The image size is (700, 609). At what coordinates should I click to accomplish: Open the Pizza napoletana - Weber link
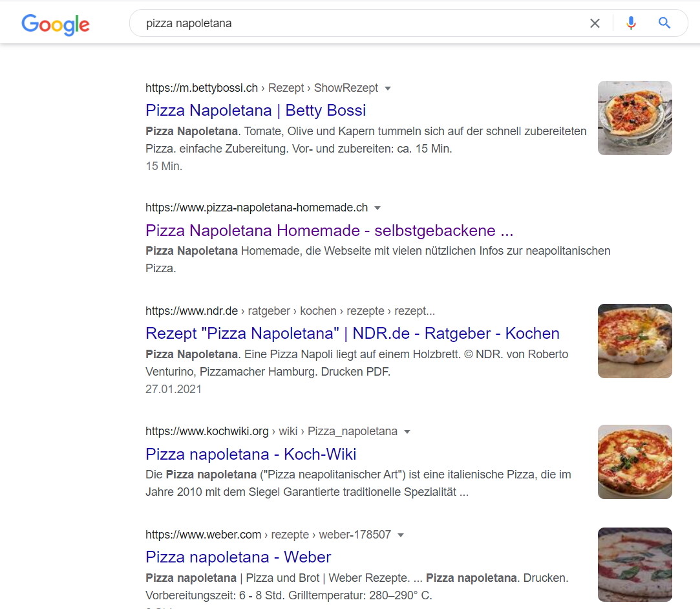click(x=238, y=557)
